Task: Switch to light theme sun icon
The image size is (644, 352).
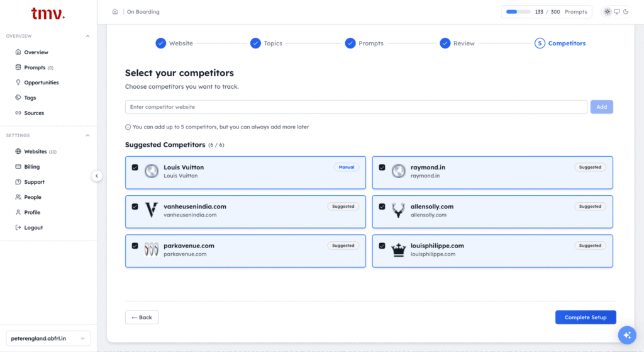Action: (x=607, y=11)
